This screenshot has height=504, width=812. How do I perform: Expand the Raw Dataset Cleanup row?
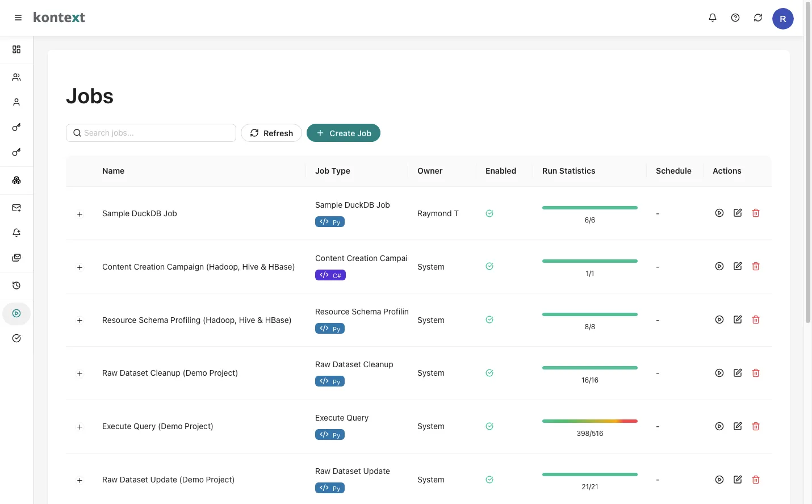(79, 373)
